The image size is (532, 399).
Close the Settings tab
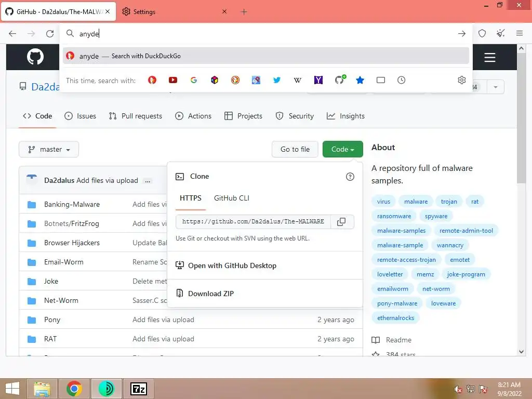click(x=224, y=12)
